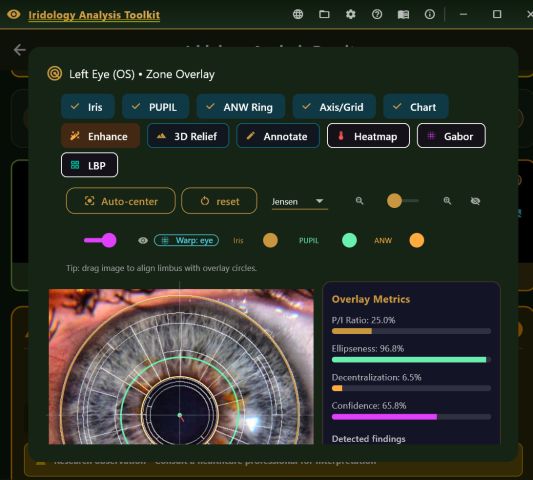
Task: Click the zoom in magnifier icon
Action: point(447,201)
